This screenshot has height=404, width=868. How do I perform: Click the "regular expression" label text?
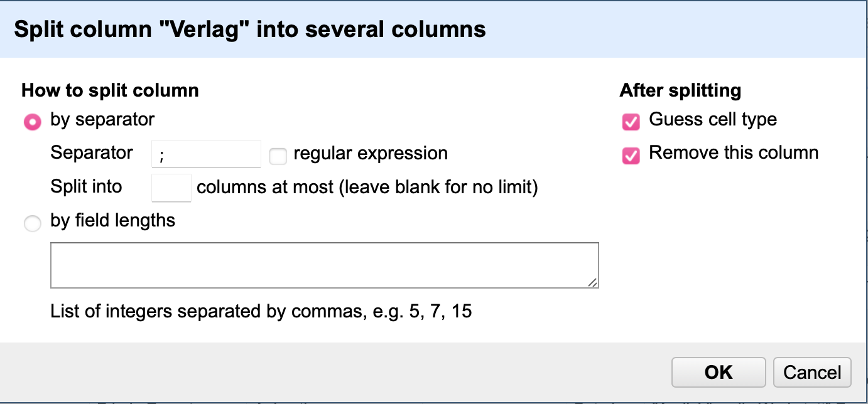pyautogui.click(x=370, y=154)
